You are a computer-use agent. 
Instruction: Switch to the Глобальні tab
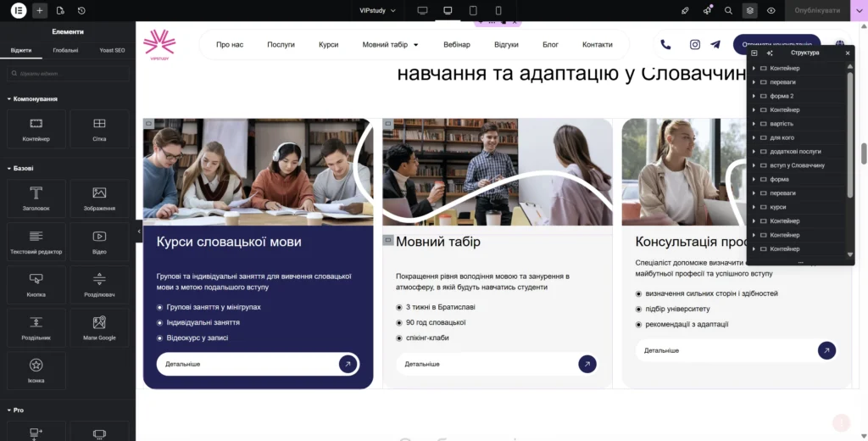[66, 50]
